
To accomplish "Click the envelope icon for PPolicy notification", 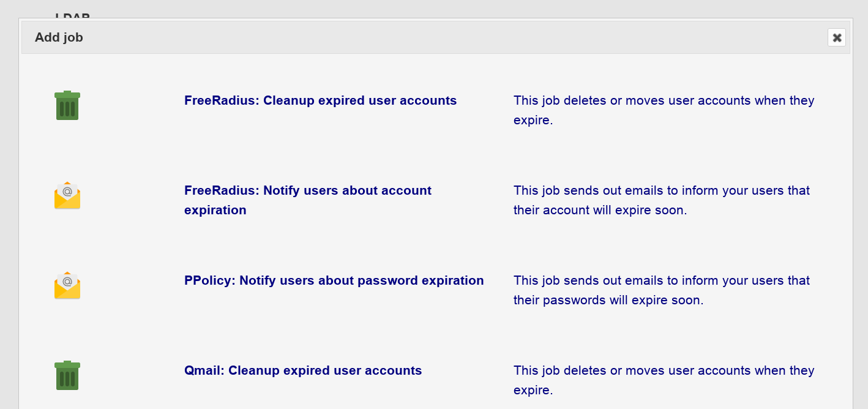I will (x=67, y=285).
